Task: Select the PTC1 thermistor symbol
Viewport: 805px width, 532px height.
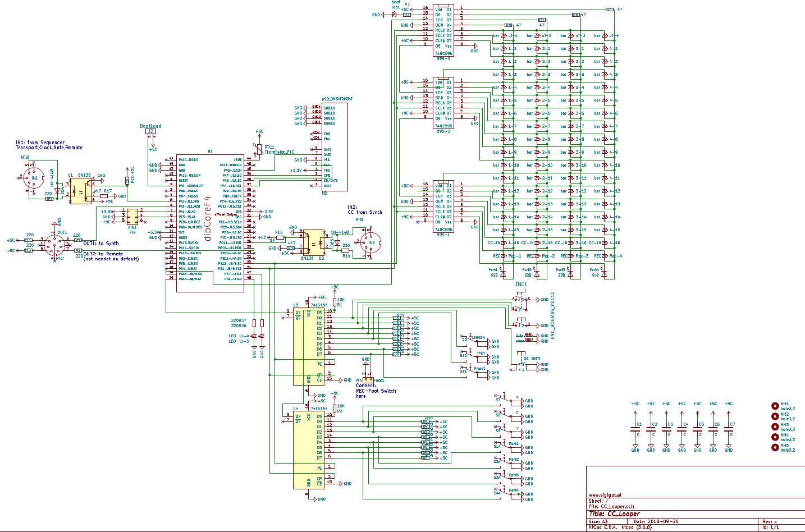Action: click(x=259, y=149)
